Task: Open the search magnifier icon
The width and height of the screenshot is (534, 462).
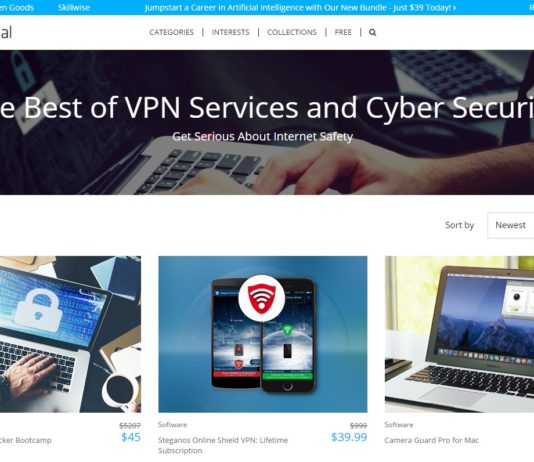Action: click(372, 32)
